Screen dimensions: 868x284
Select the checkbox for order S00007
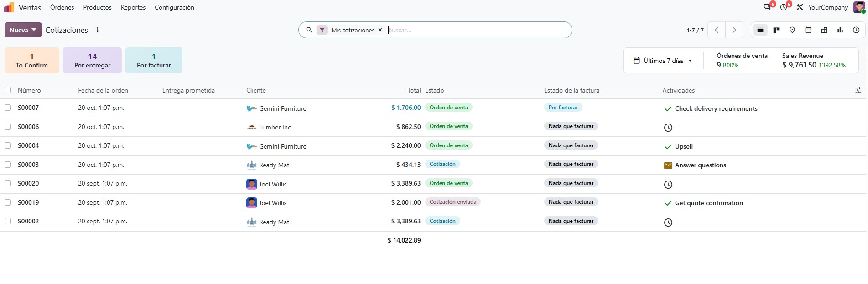click(x=8, y=108)
